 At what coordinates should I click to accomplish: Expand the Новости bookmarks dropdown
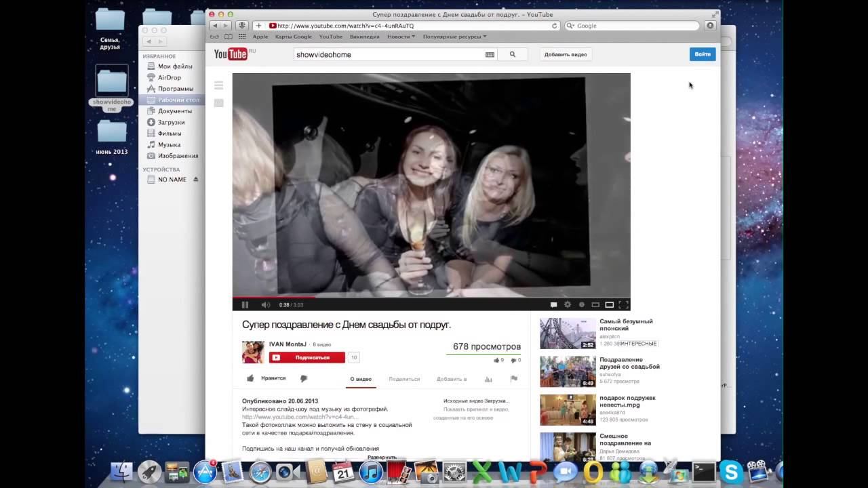[x=401, y=37]
